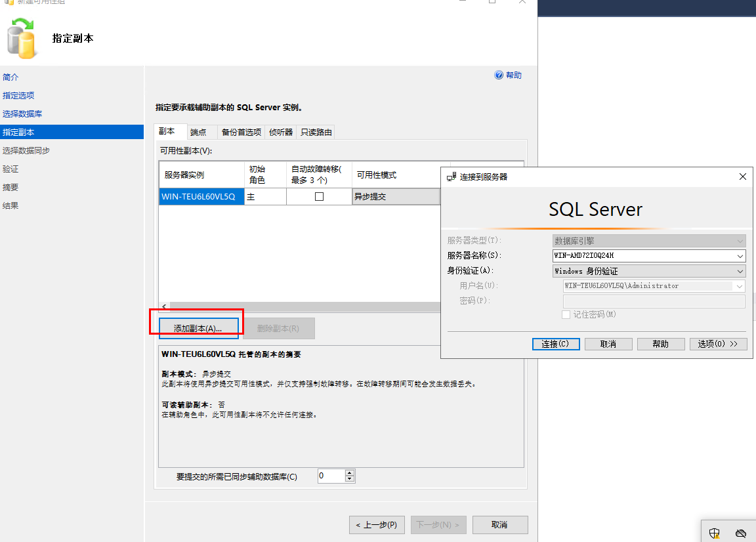The height and width of the screenshot is (542, 756).
Task: Go to the 简介 wizard page
Action: click(x=10, y=77)
